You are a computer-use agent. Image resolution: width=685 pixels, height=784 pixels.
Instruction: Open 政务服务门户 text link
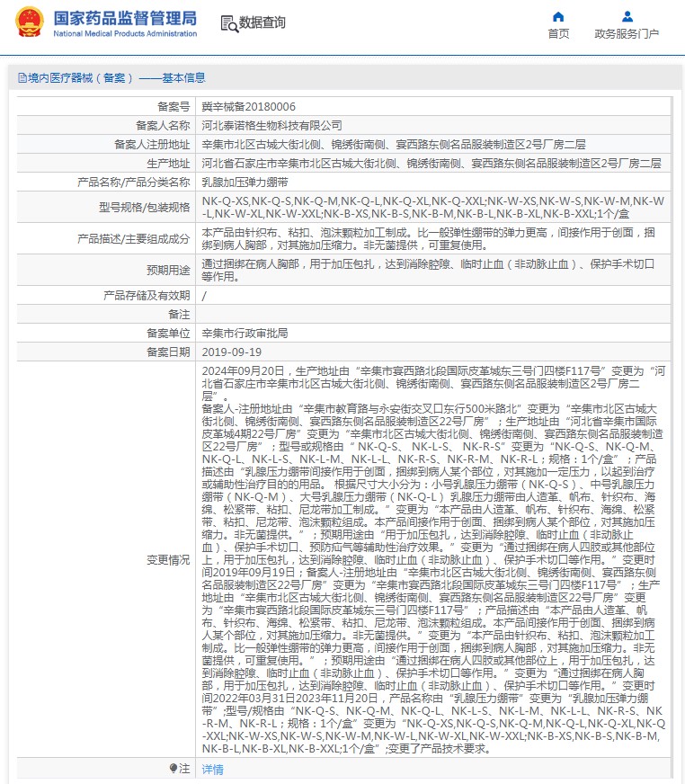(627, 33)
